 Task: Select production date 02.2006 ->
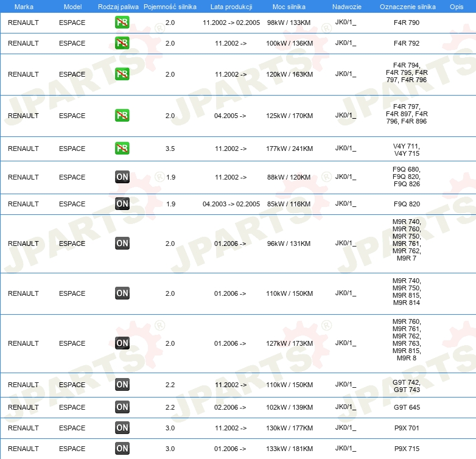[230, 407]
